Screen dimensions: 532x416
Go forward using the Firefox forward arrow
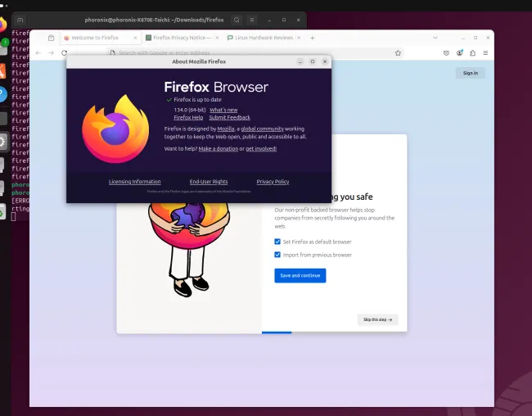(52, 53)
